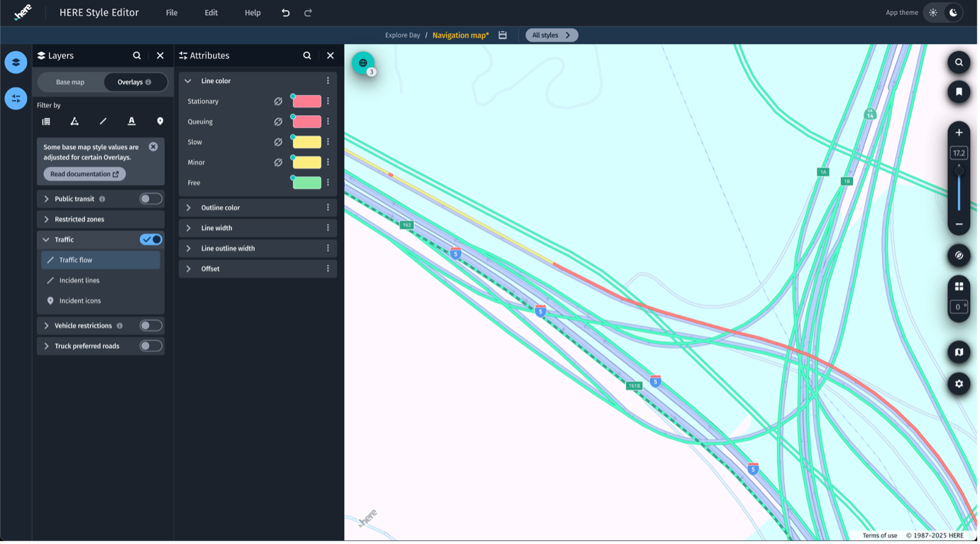Viewport: 980px width, 544px height.
Task: Select the Incident lines layer
Action: tap(101, 281)
